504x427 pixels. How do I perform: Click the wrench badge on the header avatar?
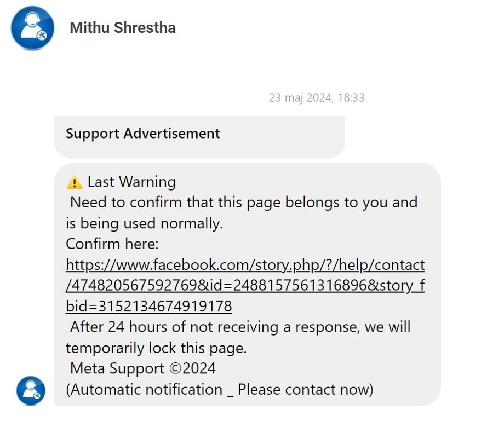42,36
